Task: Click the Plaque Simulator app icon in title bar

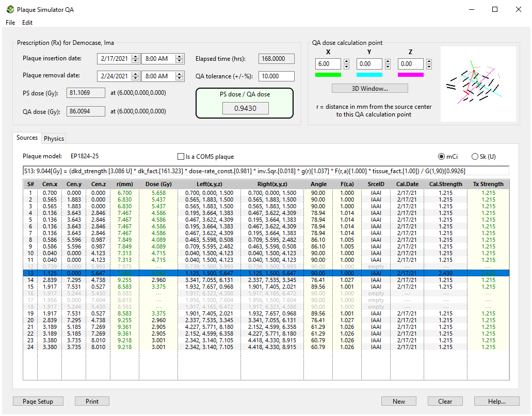Action: pyautogui.click(x=10, y=9)
